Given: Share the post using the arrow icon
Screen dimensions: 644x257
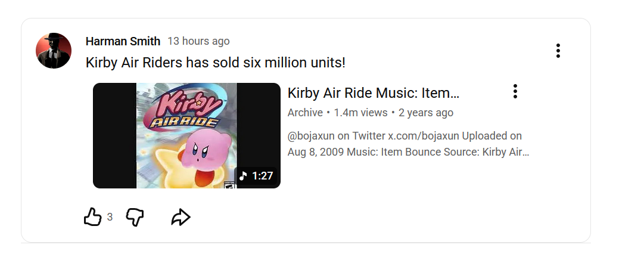Looking at the screenshot, I should pos(181,218).
